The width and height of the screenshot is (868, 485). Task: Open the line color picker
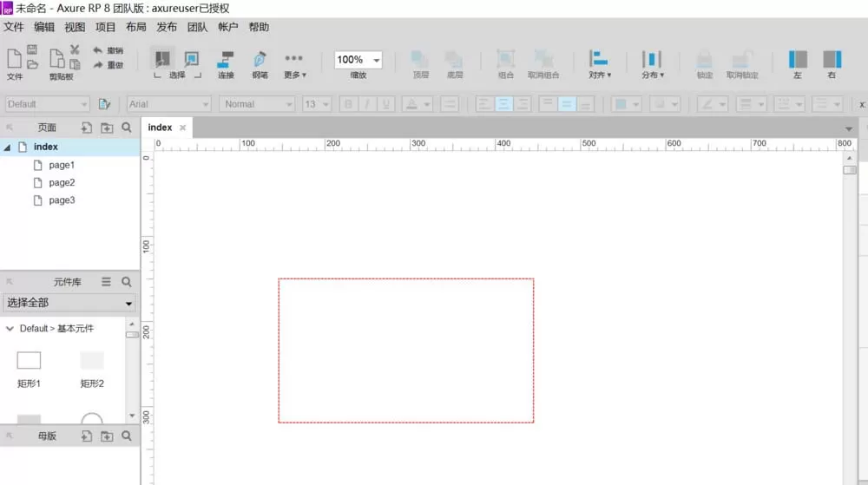pos(712,104)
